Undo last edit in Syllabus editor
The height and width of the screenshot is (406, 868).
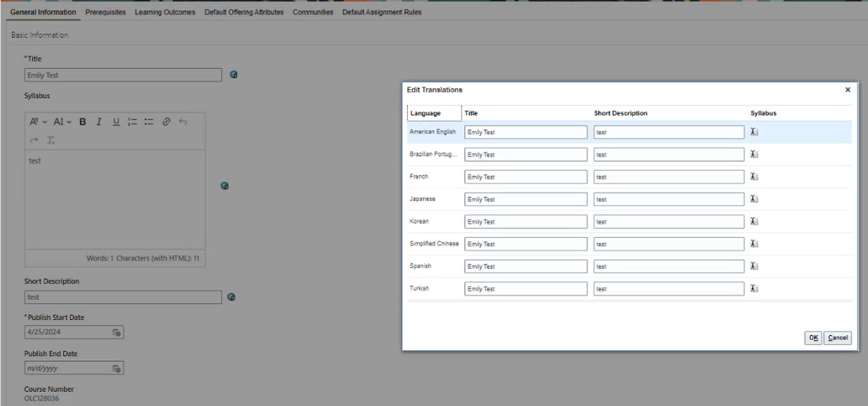tap(183, 122)
